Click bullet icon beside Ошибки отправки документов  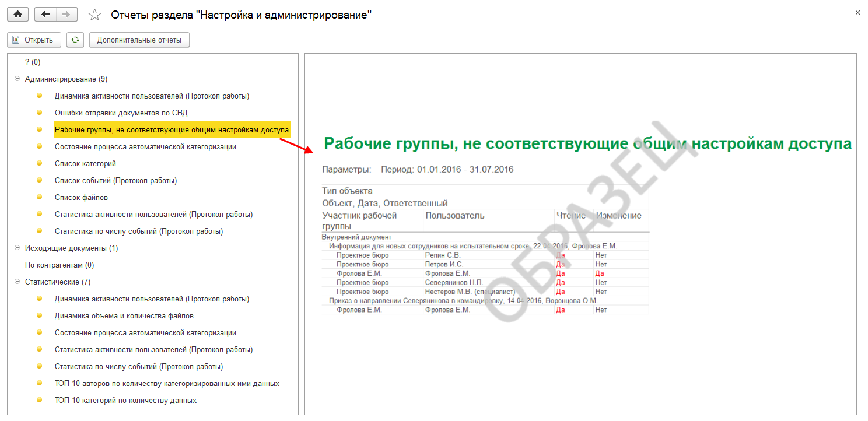pos(40,112)
